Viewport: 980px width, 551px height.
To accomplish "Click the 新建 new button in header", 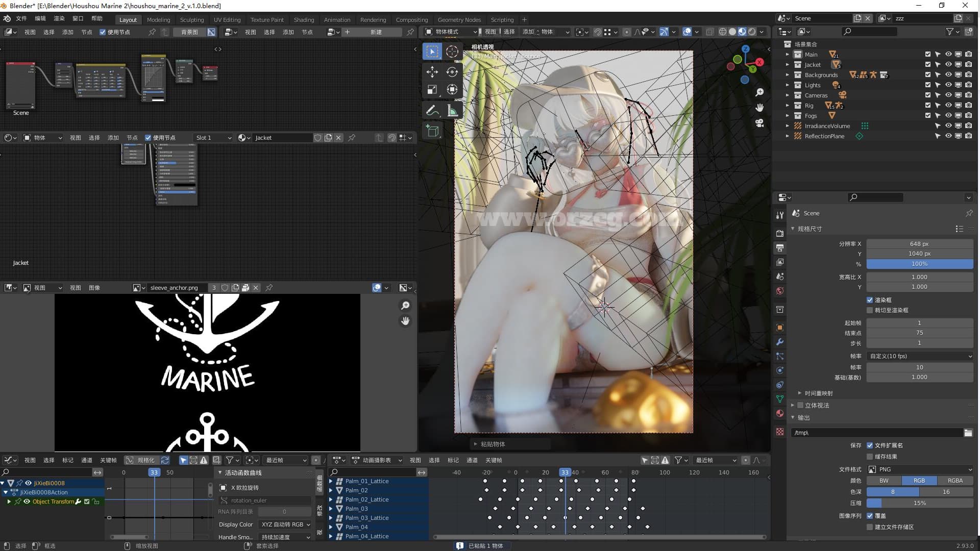I will (376, 32).
